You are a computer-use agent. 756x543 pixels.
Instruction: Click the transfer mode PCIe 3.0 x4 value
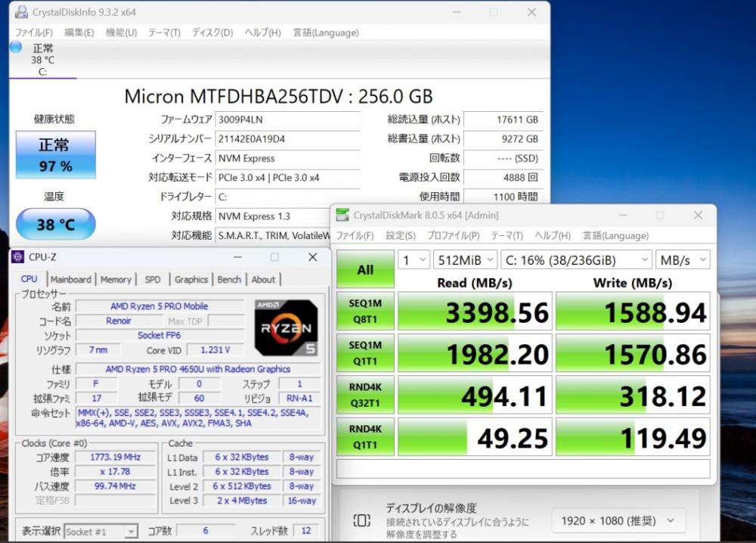287,178
